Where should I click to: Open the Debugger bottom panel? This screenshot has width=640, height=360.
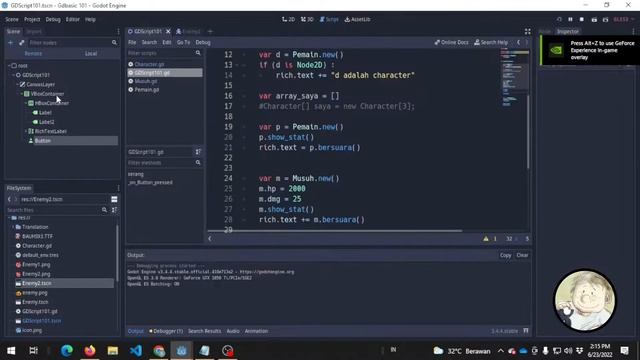click(x=166, y=331)
